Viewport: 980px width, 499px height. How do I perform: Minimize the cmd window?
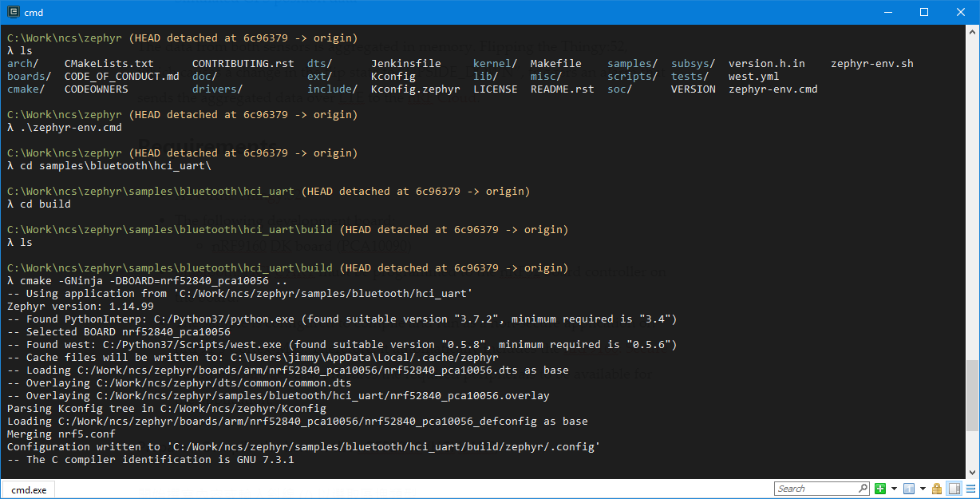click(887, 12)
